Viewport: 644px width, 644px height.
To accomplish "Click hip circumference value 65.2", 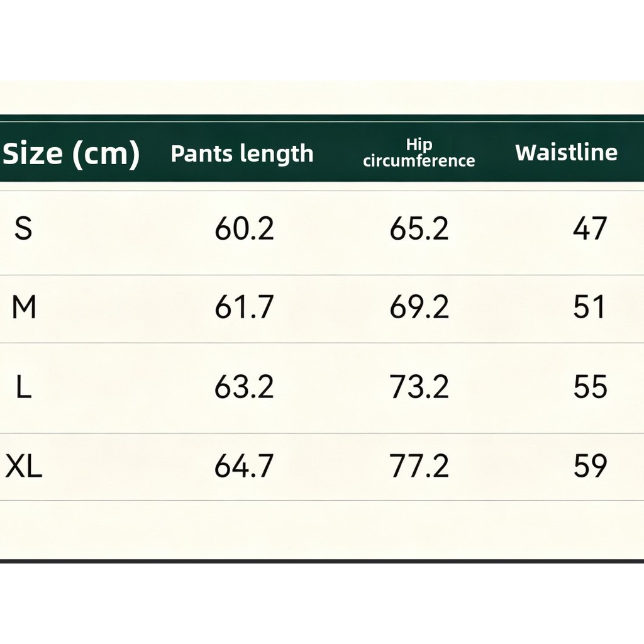I will click(419, 228).
